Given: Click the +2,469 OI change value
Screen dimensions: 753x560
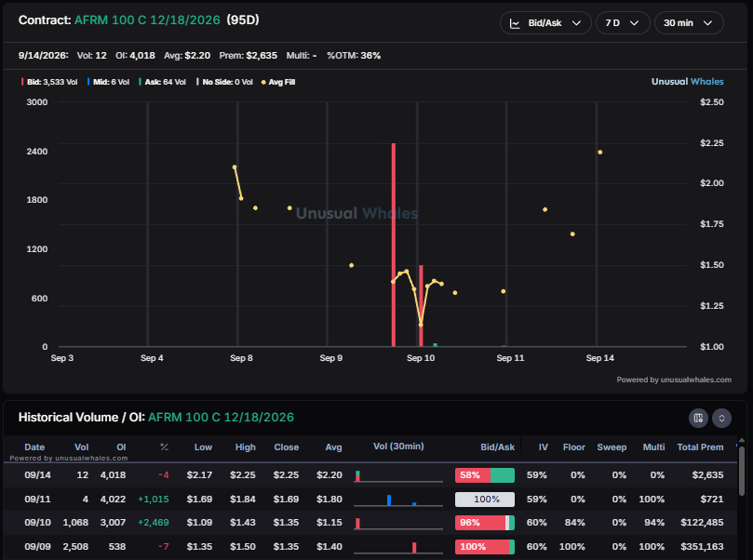Looking at the screenshot, I should 154,523.
